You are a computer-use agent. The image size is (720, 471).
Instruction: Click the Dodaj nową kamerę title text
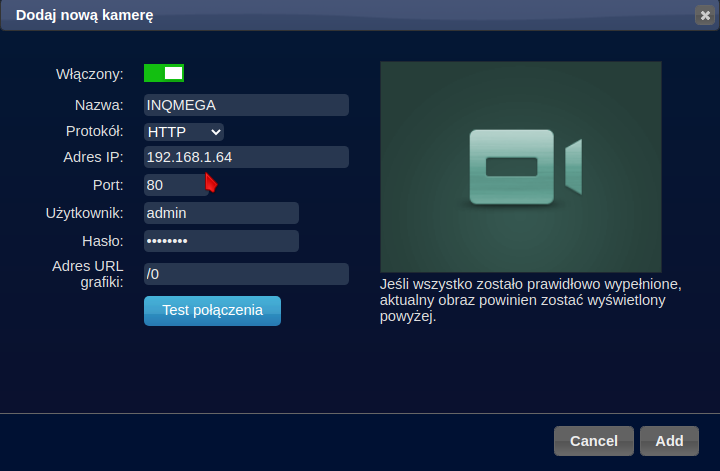pos(84,15)
